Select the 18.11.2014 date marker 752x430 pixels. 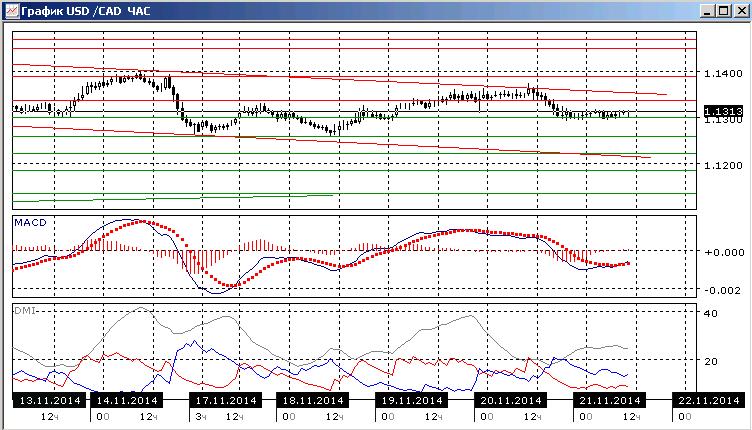click(313, 400)
